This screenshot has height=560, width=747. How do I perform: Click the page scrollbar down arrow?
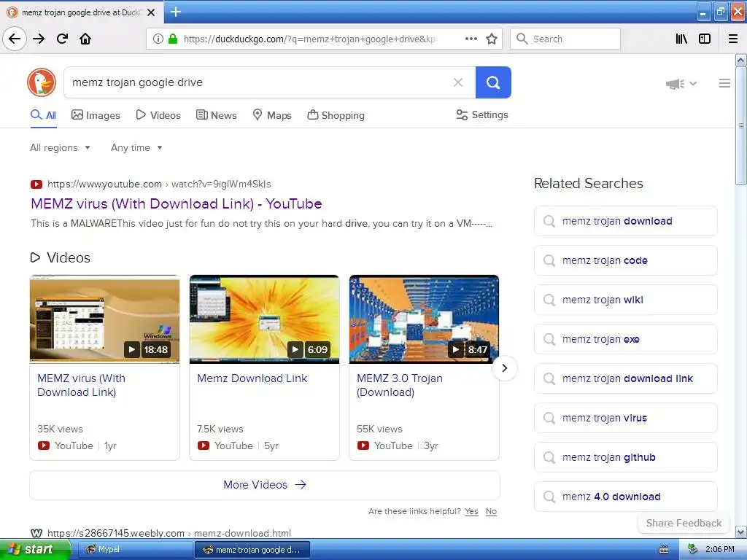(741, 532)
